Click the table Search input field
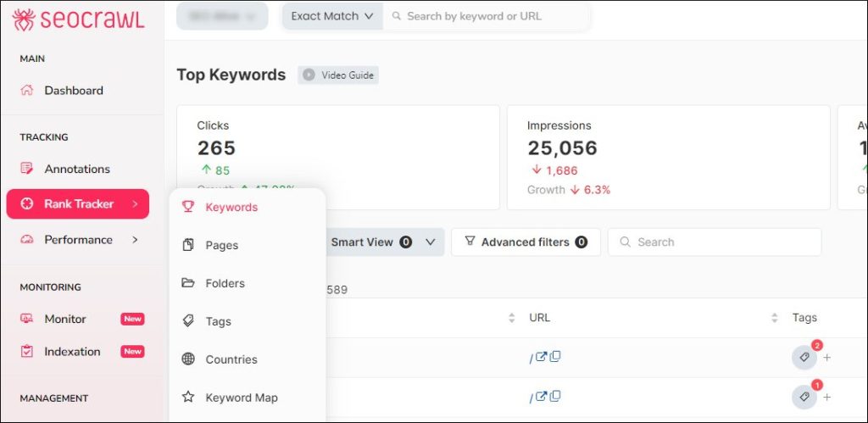Viewport: 868px width, 423px height. 715,242
